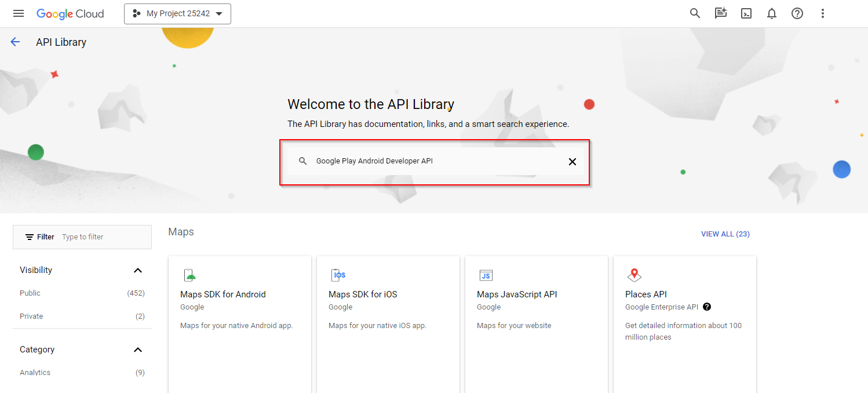This screenshot has height=393, width=868.
Task: Collapse the Category filter section
Action: pos(137,350)
